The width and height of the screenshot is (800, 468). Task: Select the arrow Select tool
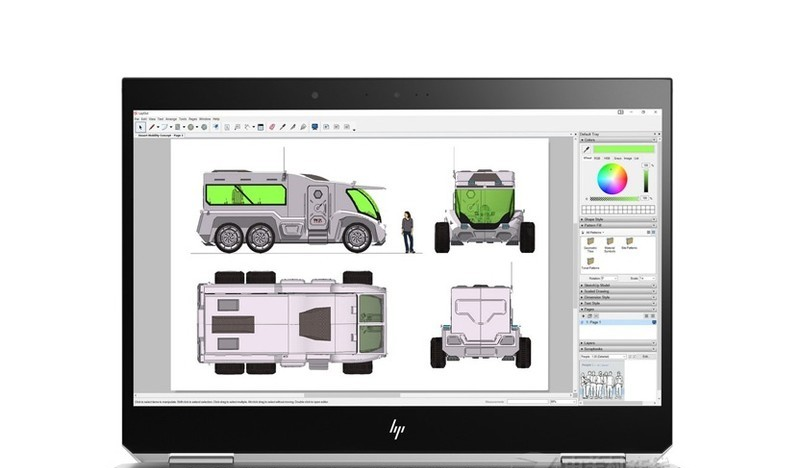[140, 127]
